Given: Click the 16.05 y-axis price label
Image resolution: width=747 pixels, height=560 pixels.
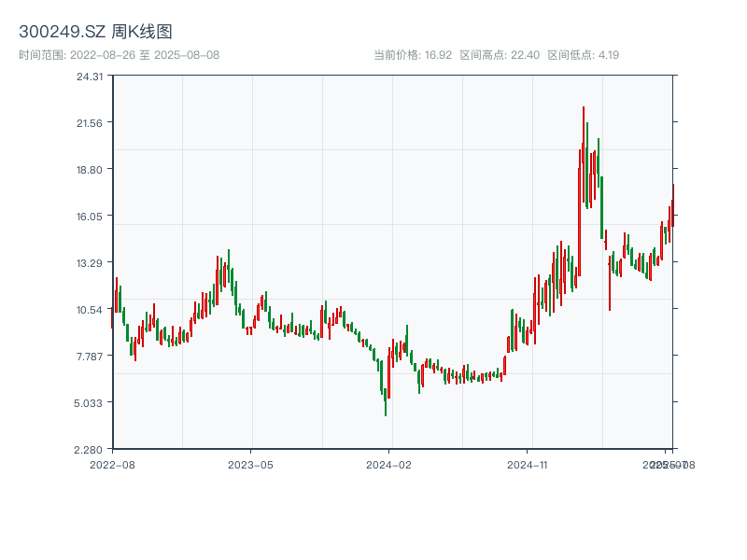Looking at the screenshot, I should 90,217.
